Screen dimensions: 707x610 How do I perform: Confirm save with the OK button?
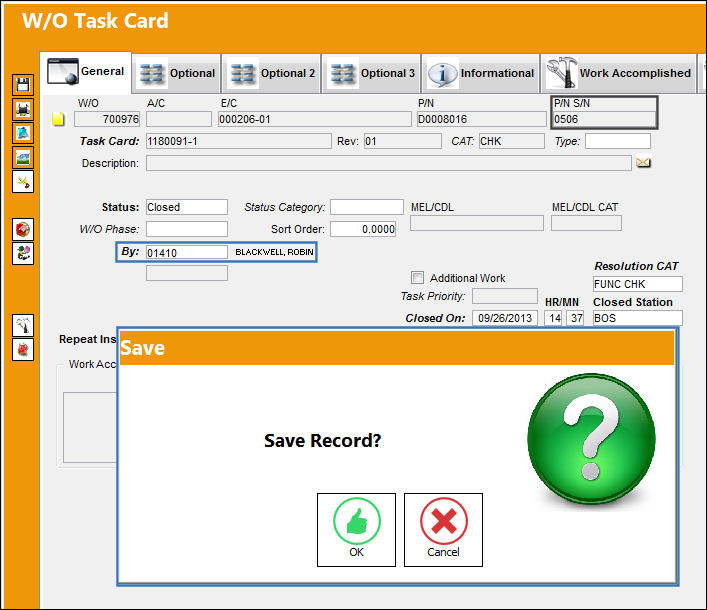356,530
